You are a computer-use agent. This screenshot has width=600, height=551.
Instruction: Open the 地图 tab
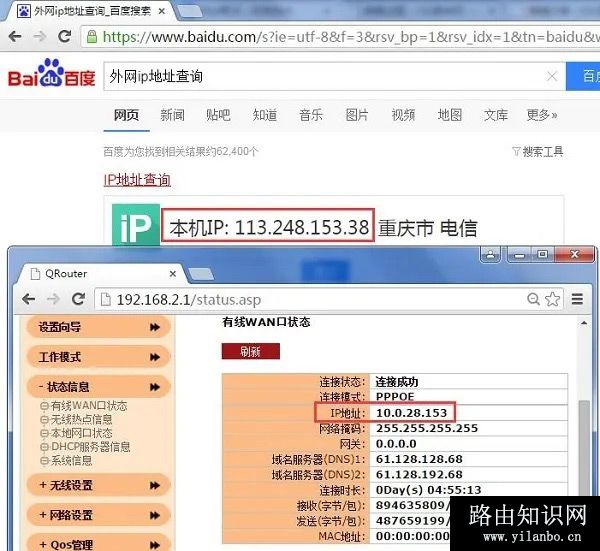[x=450, y=115]
